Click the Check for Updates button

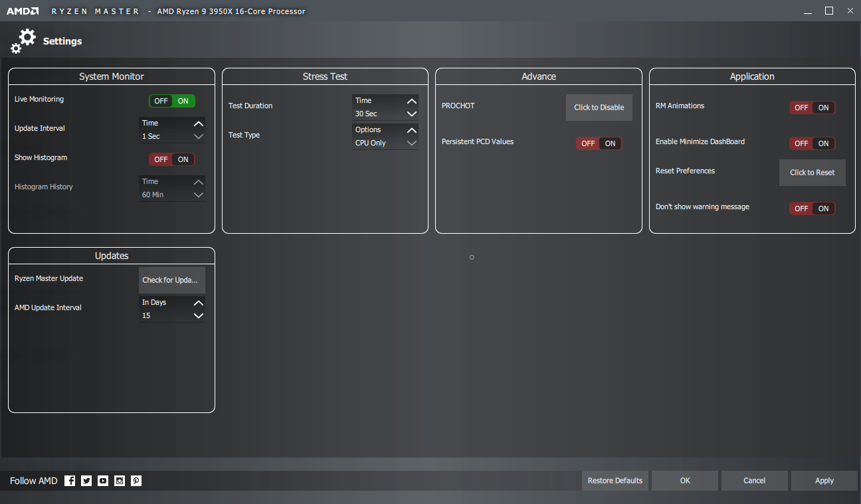(x=171, y=280)
